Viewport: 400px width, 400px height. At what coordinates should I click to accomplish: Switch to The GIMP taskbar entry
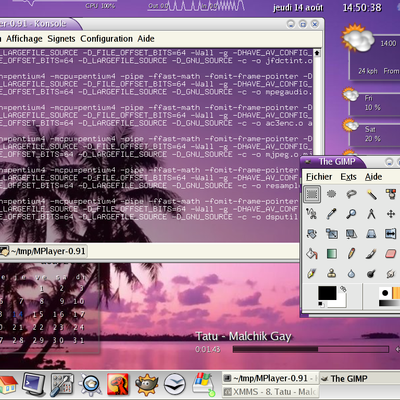[x=360, y=379]
